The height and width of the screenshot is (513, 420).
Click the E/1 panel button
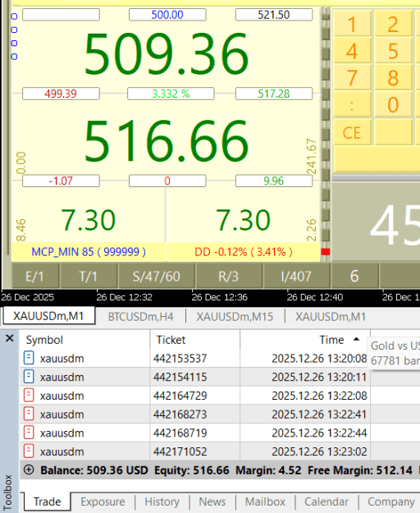point(35,277)
